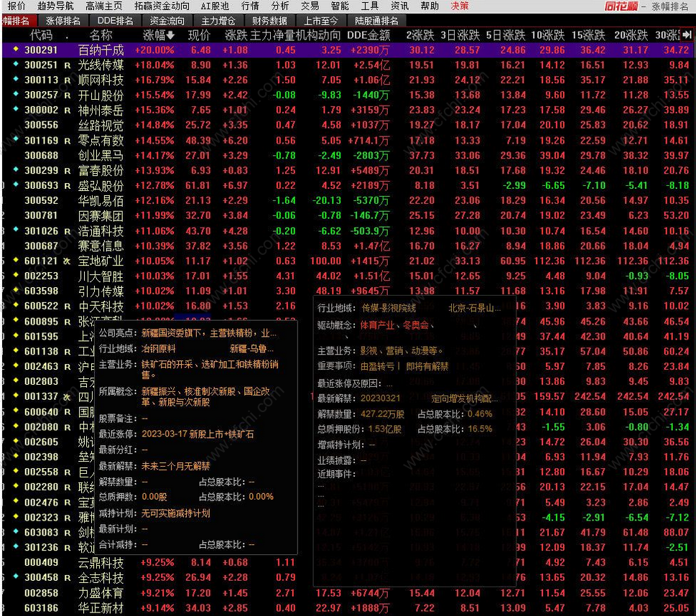Click the R margin-trading mark beside 300251
696x616 pixels.
point(68,65)
